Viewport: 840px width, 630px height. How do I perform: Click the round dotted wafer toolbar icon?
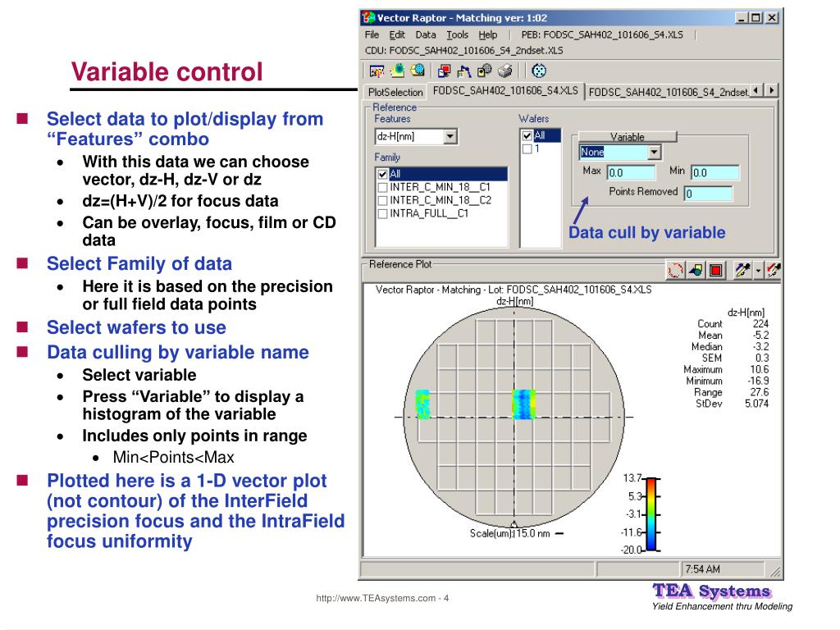click(x=539, y=71)
